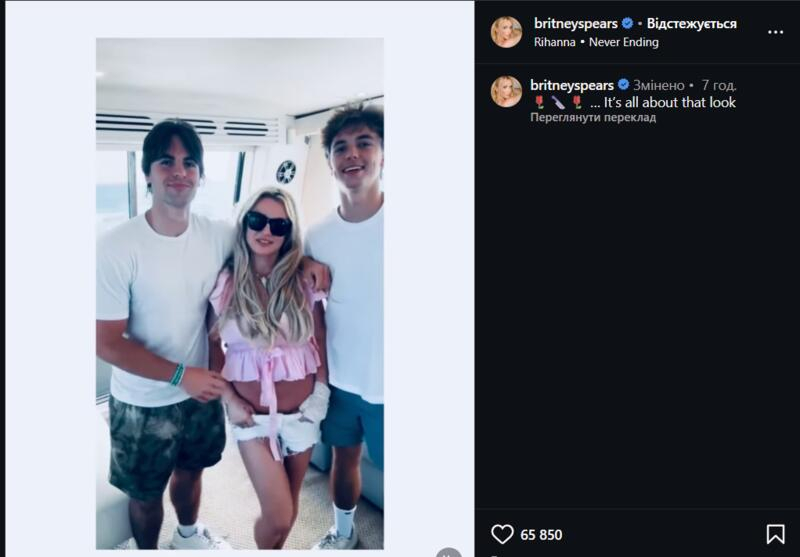The width and height of the screenshot is (800, 557).
Task: Open the Rihanna • Never Ending audio link
Action: tap(595, 42)
